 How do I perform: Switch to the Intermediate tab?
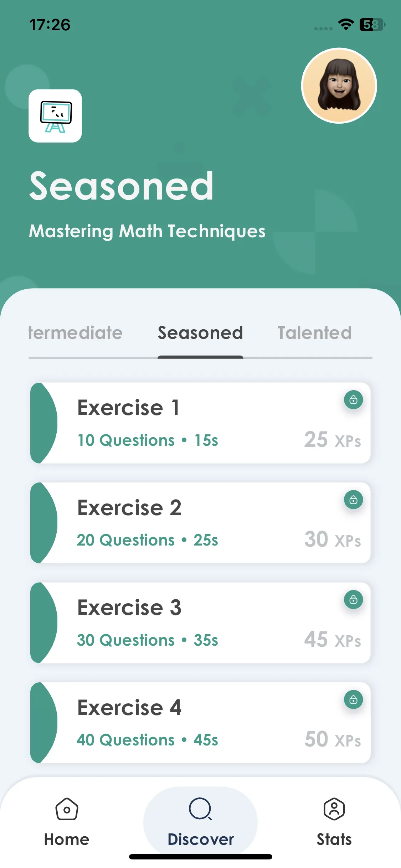(x=75, y=333)
